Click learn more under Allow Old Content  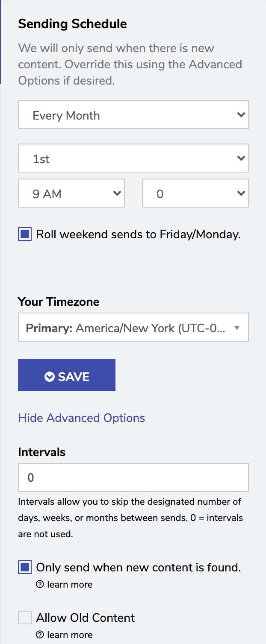(x=70, y=635)
